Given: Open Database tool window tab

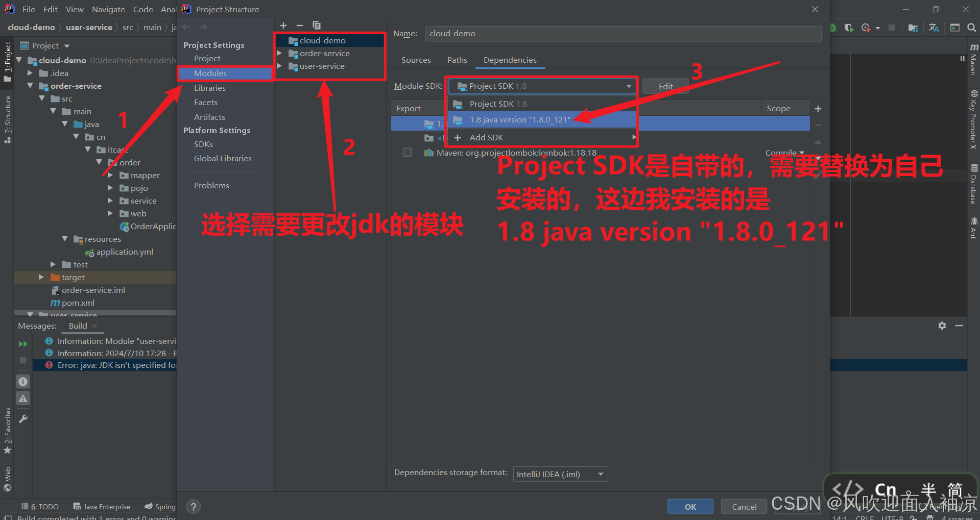Looking at the screenshot, I should pos(974,184).
